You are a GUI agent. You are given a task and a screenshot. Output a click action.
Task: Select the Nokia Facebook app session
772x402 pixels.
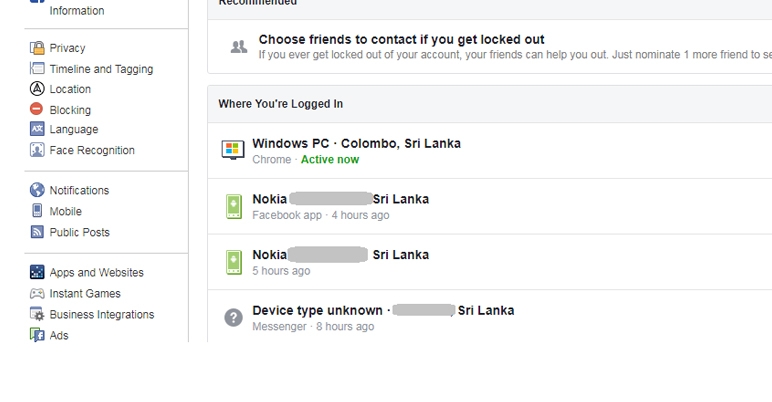pyautogui.click(x=490, y=206)
